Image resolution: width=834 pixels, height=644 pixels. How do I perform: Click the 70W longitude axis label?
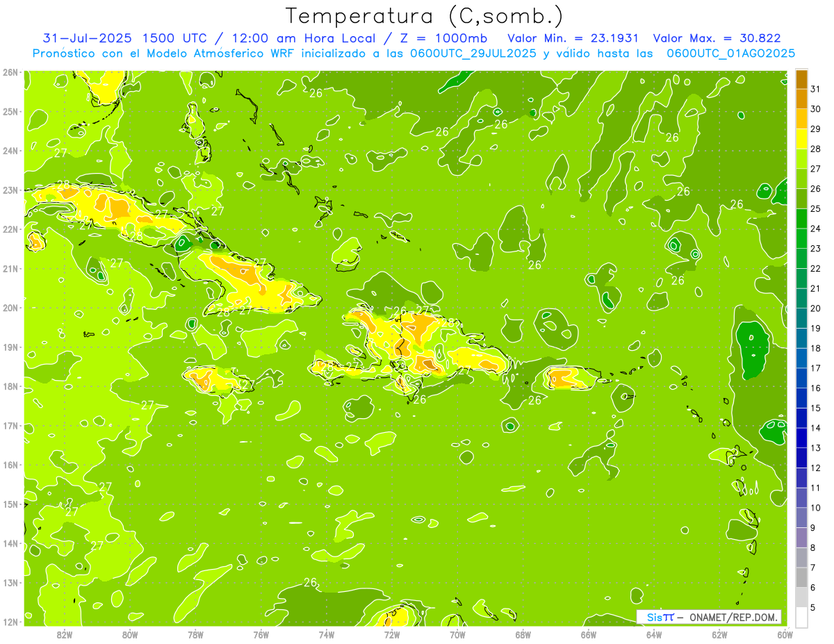457,634
